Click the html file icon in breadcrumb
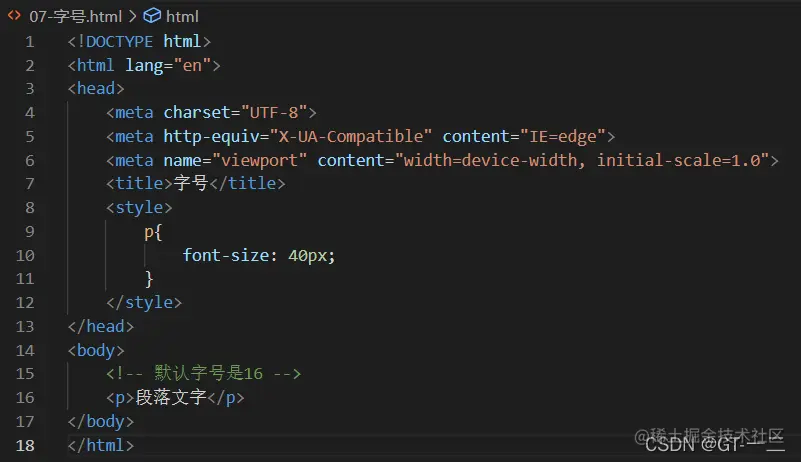This screenshot has height=462, width=801. (x=14, y=16)
